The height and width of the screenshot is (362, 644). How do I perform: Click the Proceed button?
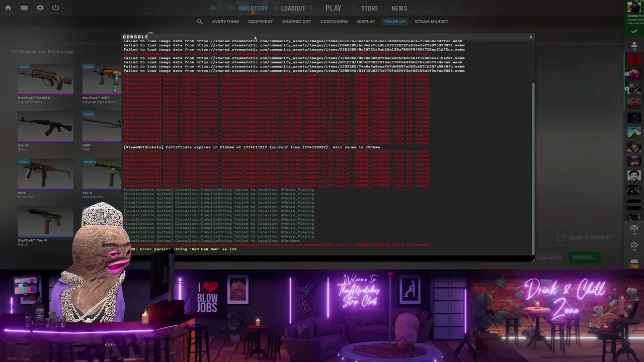coord(584,257)
